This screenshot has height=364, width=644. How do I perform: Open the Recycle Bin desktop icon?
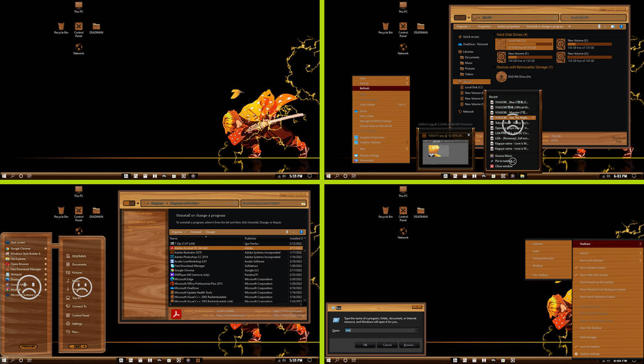coord(61,27)
